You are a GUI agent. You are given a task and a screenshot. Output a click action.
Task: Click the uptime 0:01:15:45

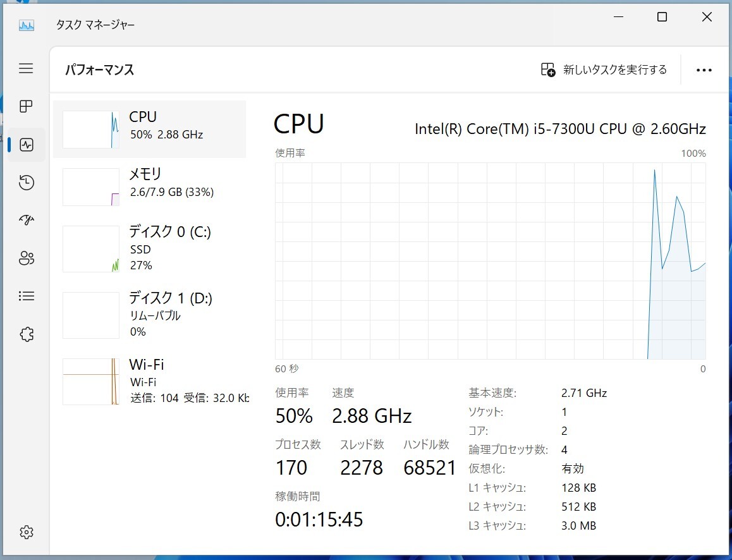click(319, 520)
